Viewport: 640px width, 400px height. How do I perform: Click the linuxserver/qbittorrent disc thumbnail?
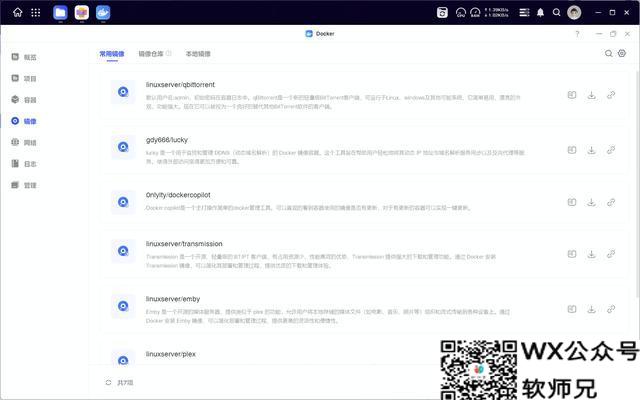tap(123, 92)
